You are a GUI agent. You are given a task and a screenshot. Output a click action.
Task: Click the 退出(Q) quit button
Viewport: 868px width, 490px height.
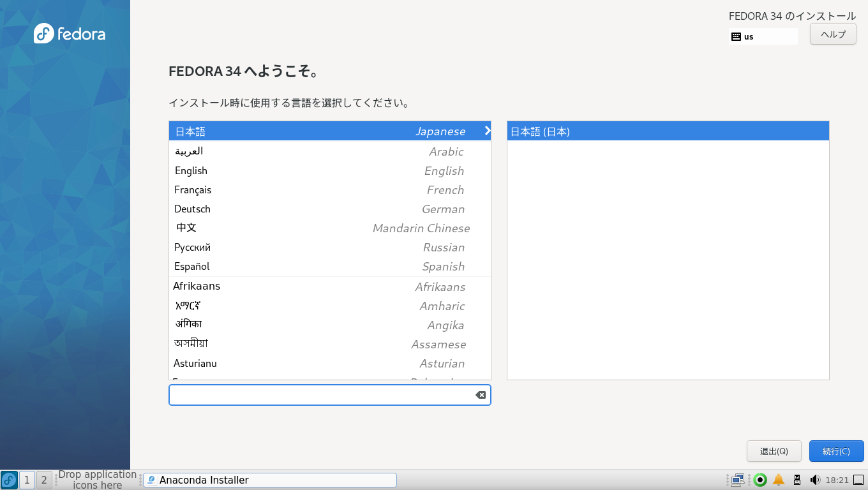(x=774, y=451)
